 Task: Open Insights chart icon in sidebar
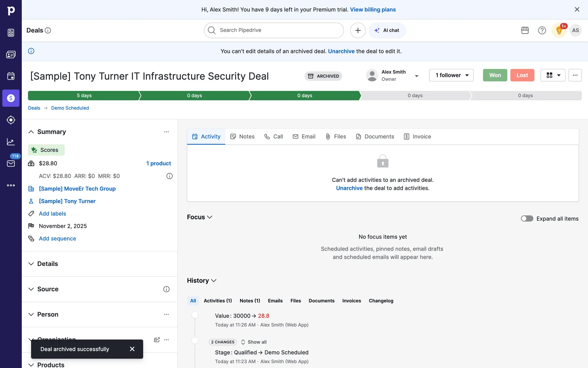[x=11, y=142]
